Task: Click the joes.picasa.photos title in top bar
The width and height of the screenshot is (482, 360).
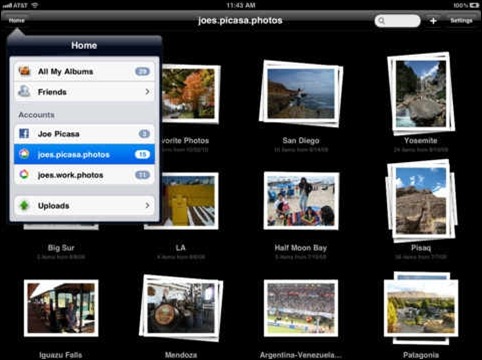Action: (x=240, y=20)
